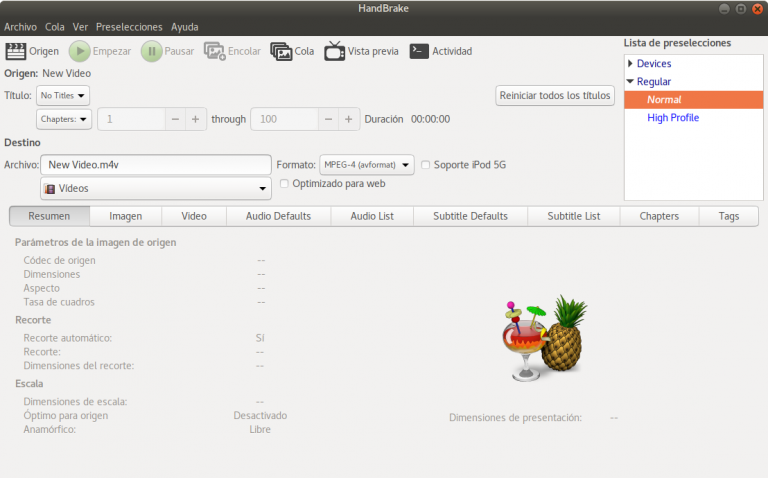This screenshot has height=478, width=768.
Task: Pause encoding with the Pausar icon
Action: coord(151,51)
